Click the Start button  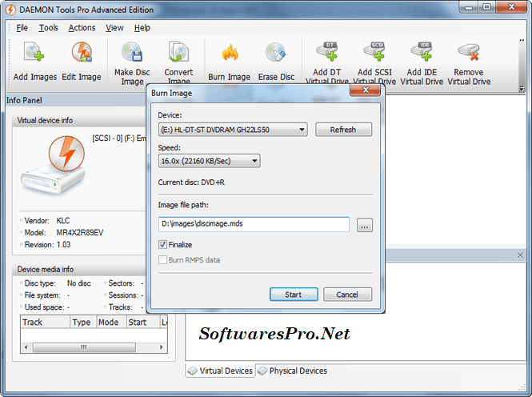[294, 295]
